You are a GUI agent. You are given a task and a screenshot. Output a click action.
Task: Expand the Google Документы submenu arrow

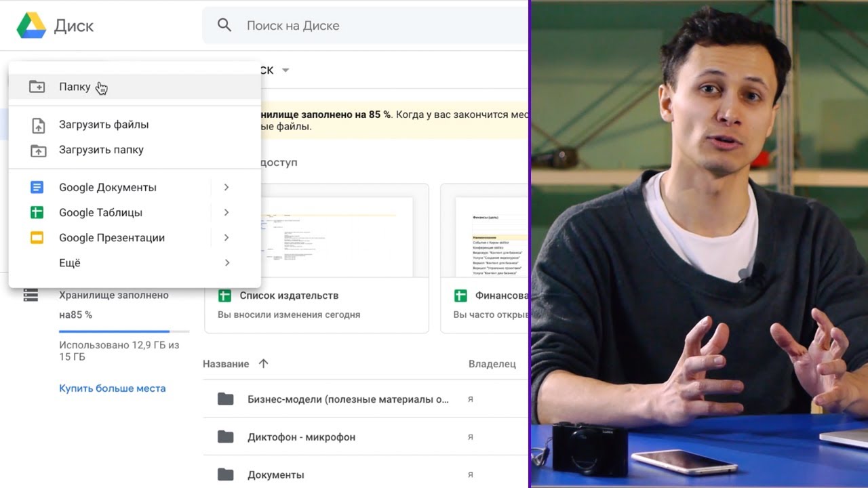pos(226,187)
